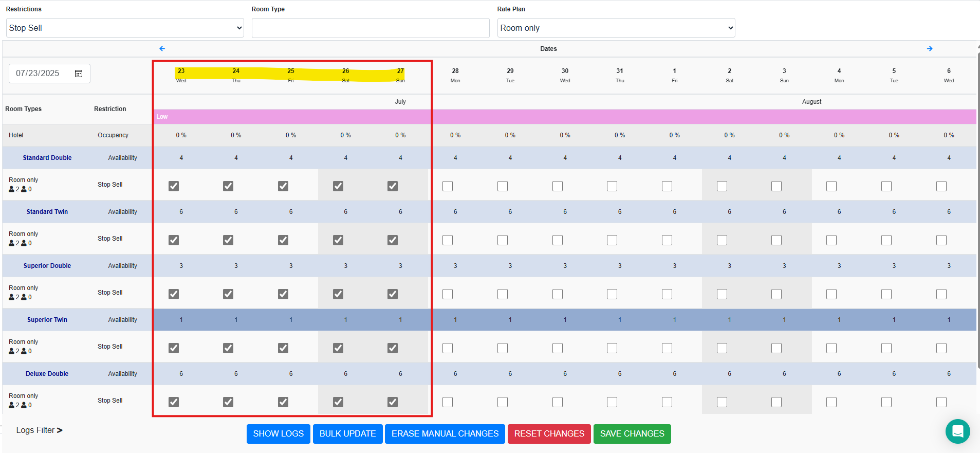The image size is (980, 453).
Task: Click the next dates right arrow
Action: click(x=930, y=49)
